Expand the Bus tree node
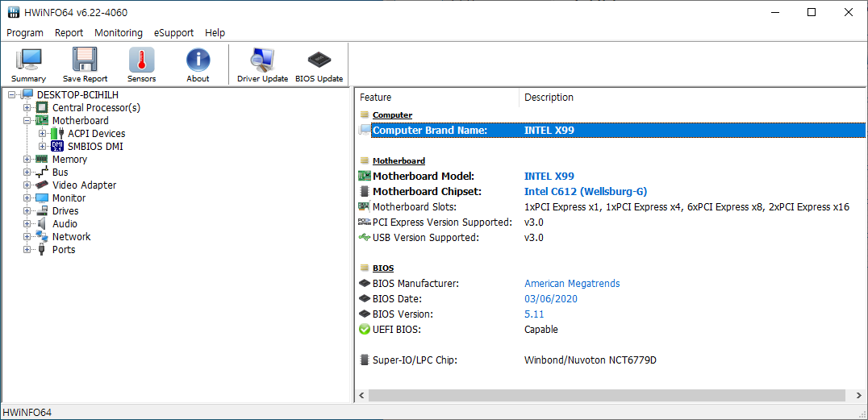This screenshot has width=868, height=420. (27, 172)
